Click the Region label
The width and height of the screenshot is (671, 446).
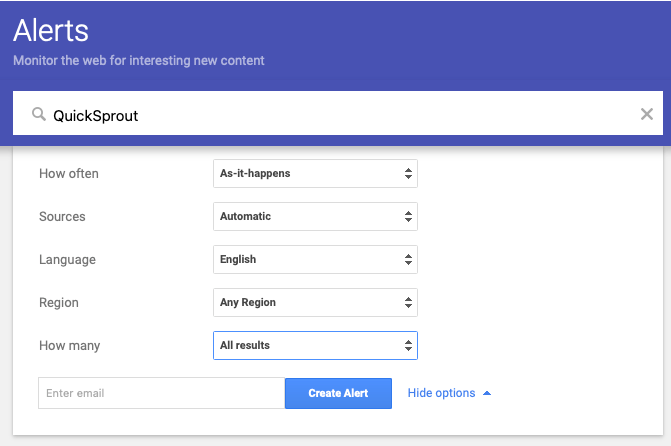click(59, 303)
